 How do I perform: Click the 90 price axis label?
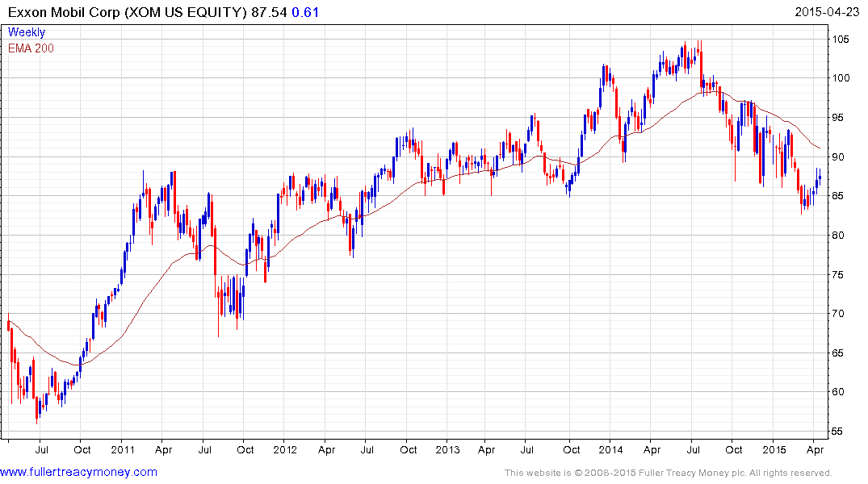pos(838,157)
